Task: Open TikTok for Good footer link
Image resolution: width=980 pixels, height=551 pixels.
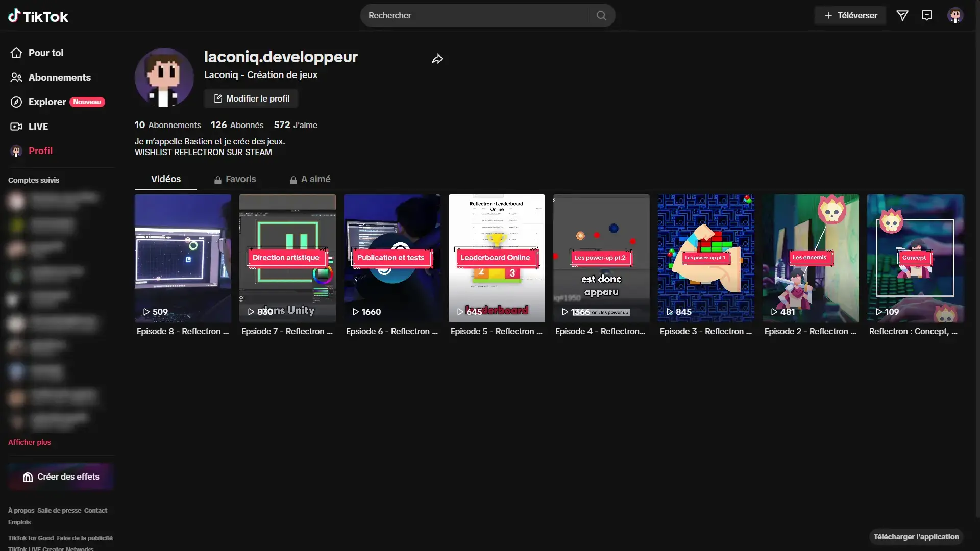Action: pyautogui.click(x=31, y=538)
